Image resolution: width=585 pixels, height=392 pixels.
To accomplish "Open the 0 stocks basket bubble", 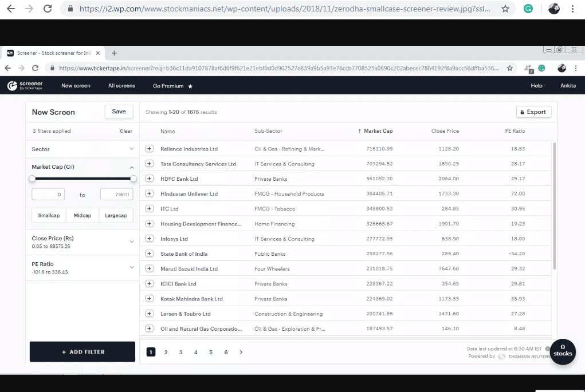I will (x=563, y=352).
